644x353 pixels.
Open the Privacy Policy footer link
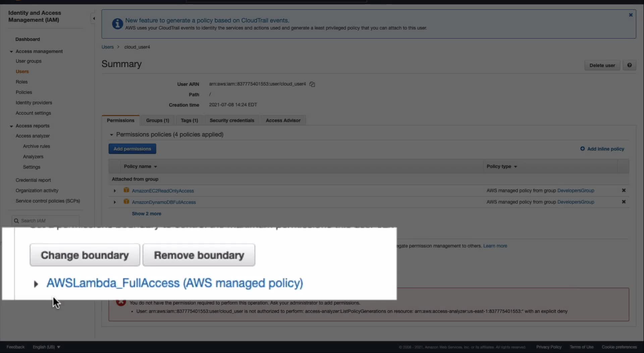pyautogui.click(x=549, y=347)
